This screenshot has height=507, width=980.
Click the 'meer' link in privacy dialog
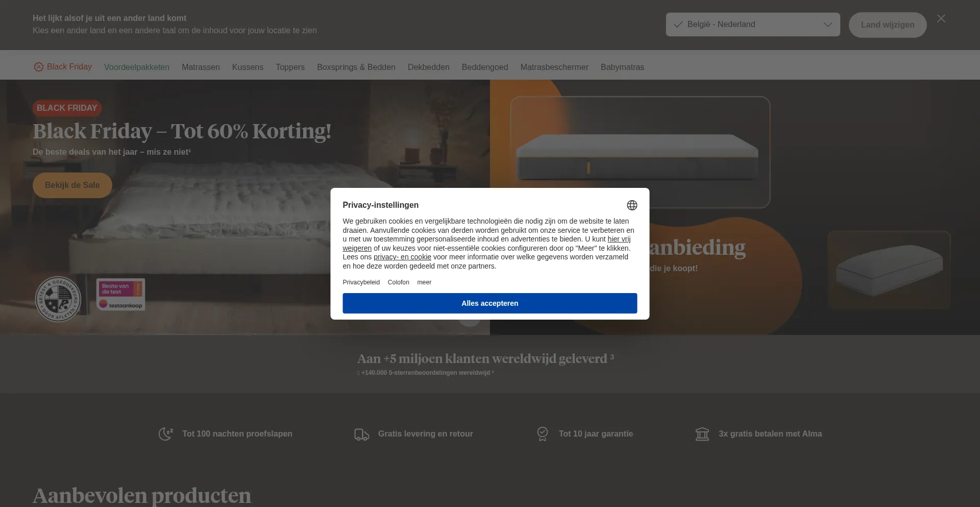[424, 282]
